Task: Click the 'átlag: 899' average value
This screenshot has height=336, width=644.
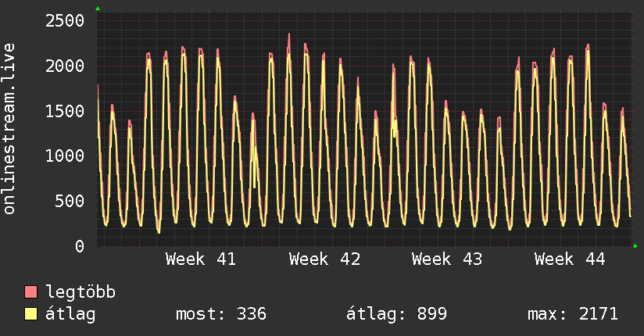Action: click(x=396, y=314)
